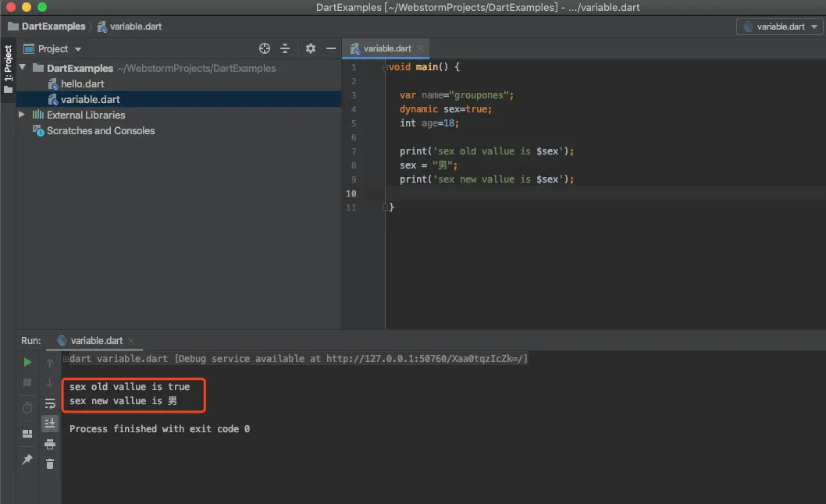The height and width of the screenshot is (504, 826).
Task: Toggle soft-wrap icon in Run console
Action: coord(50,404)
